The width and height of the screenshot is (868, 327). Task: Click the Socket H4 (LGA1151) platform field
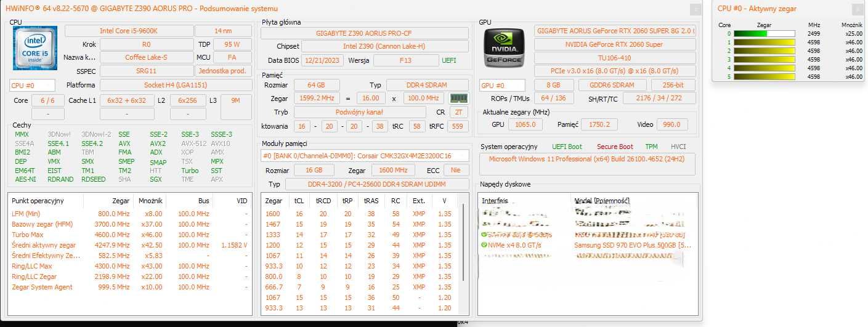(x=176, y=85)
